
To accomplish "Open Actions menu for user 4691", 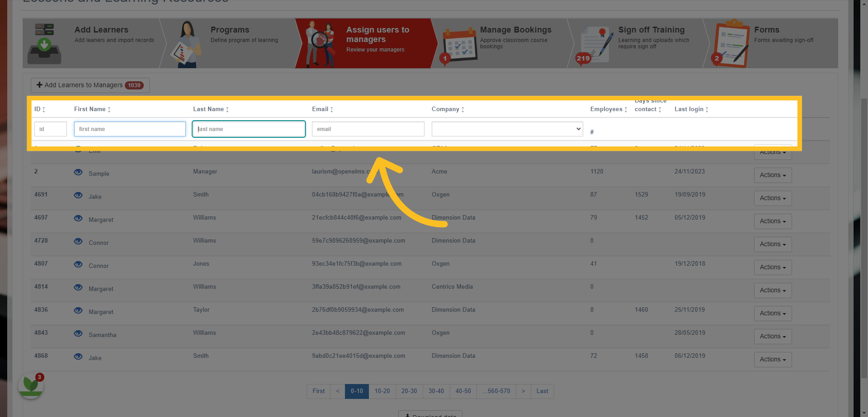I will pos(773,198).
